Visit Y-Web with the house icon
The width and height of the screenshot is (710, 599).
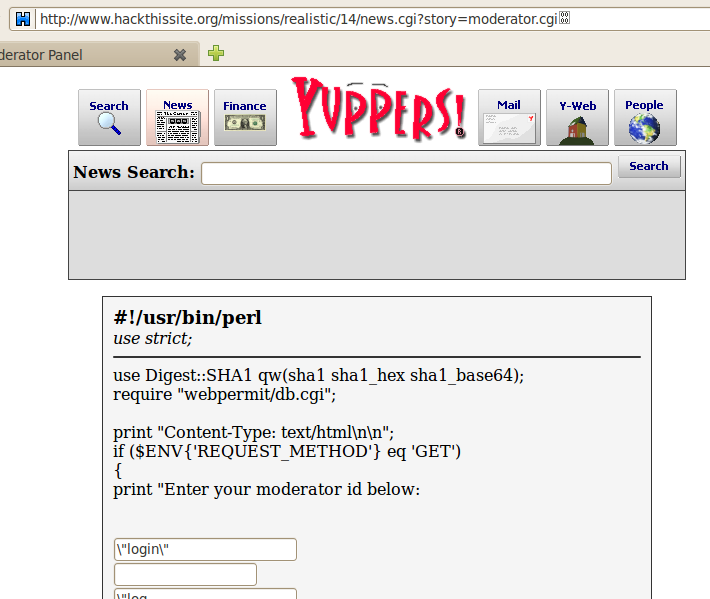pos(577,117)
